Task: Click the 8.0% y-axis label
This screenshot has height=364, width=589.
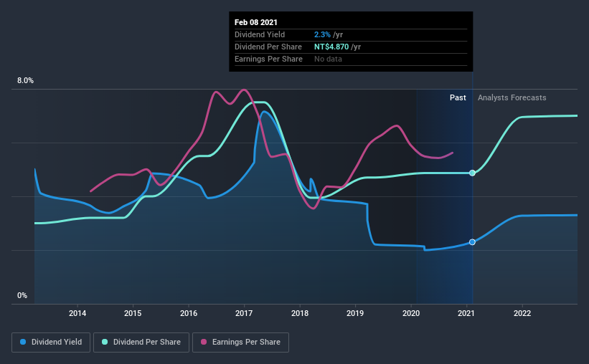Action: [x=25, y=81]
